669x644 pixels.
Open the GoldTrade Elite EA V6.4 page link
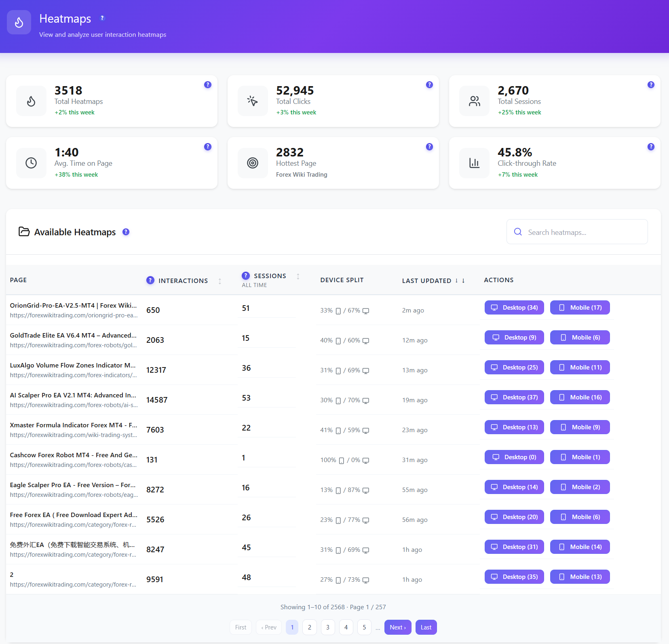(73, 335)
